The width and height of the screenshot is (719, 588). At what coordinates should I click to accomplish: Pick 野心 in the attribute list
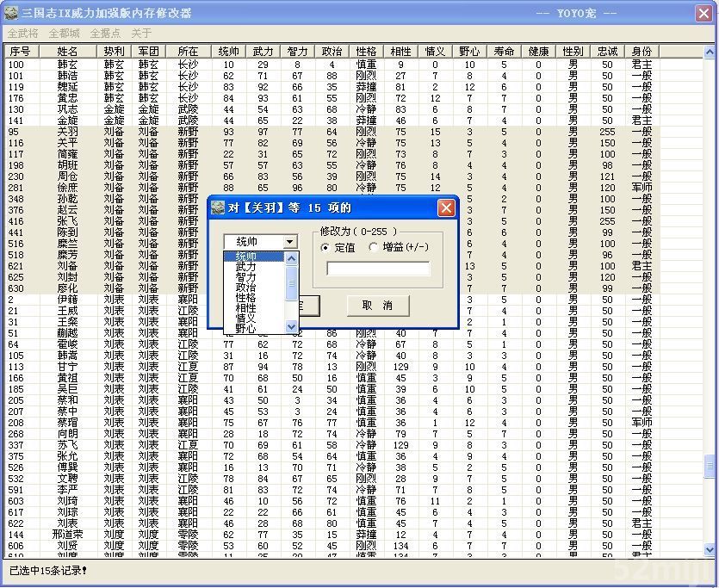(x=246, y=328)
